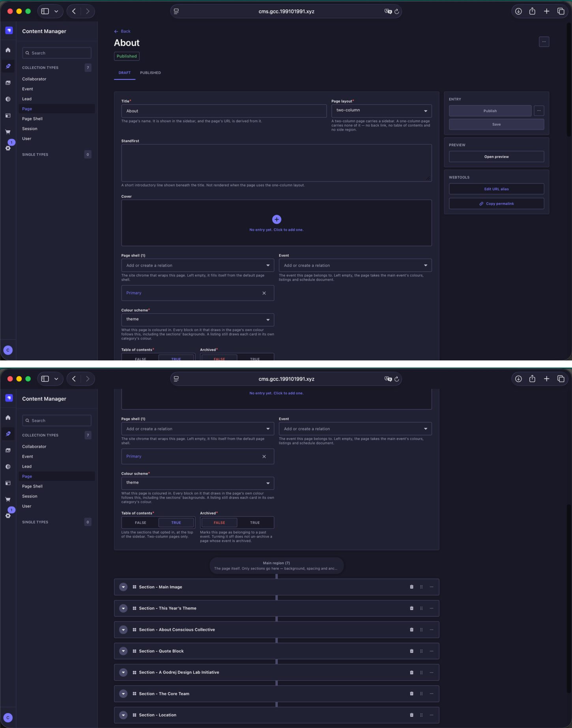Switch to the PUBLISHED tab
This screenshot has height=728, width=572.
tap(150, 73)
